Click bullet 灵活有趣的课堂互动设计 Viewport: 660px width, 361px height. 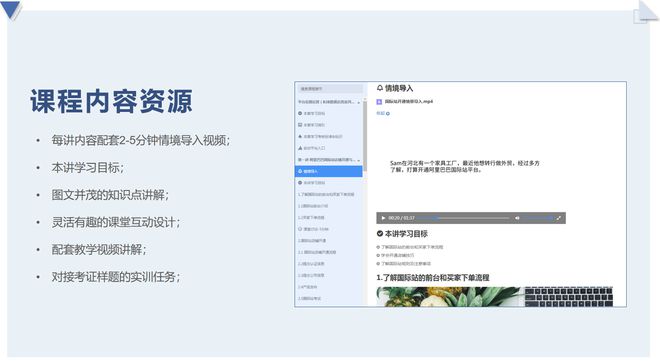coord(115,222)
